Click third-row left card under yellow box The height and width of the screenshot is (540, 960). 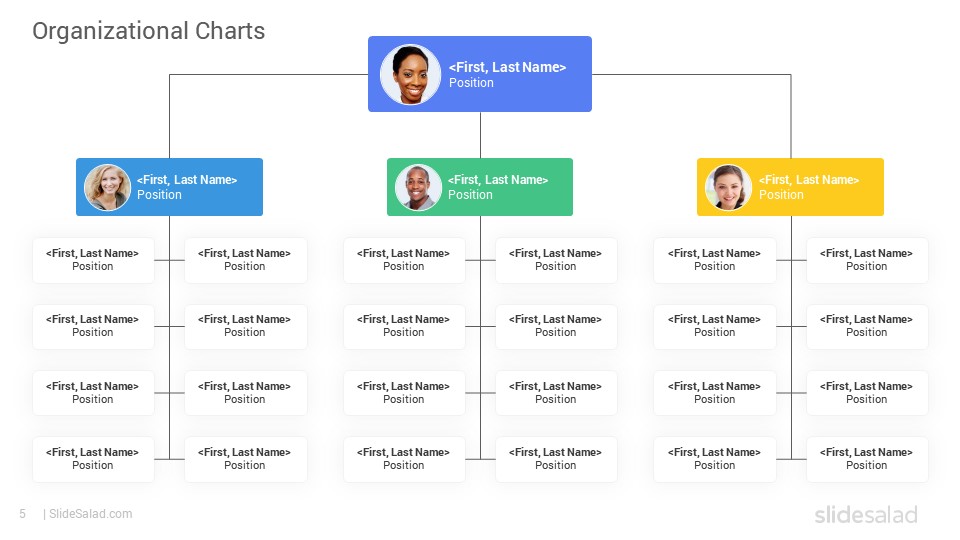(714, 393)
